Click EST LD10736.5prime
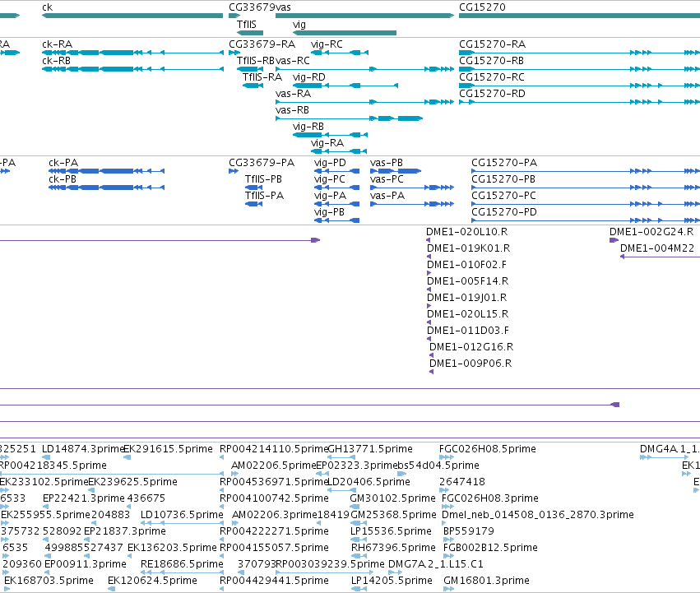Screen dimensions: 700x593 [x=182, y=523]
